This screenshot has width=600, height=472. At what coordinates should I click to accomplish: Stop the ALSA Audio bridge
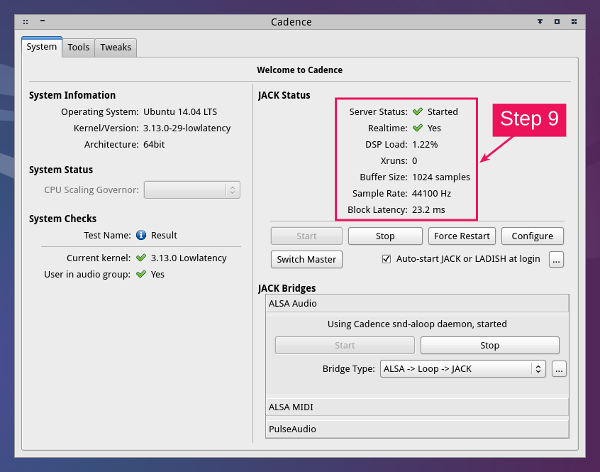[x=490, y=345]
